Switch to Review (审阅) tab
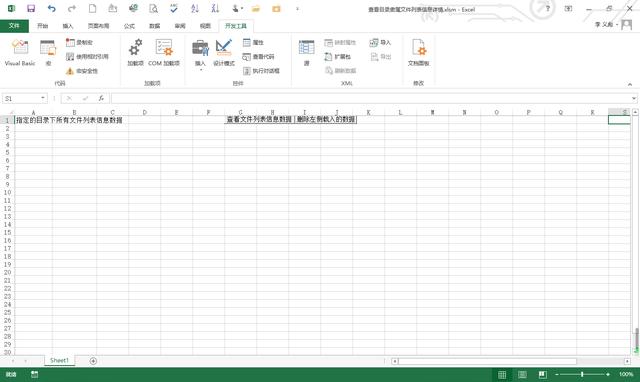Screen dimensions: 640x382 click(x=180, y=26)
